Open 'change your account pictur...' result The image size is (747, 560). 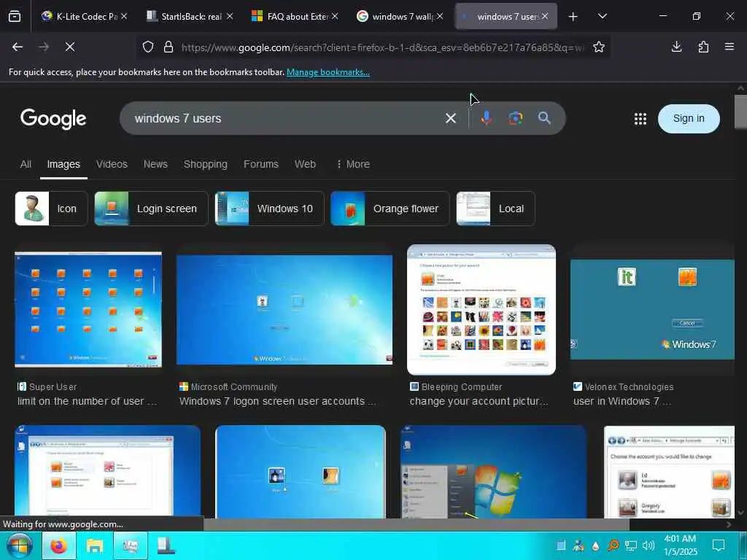479,402
